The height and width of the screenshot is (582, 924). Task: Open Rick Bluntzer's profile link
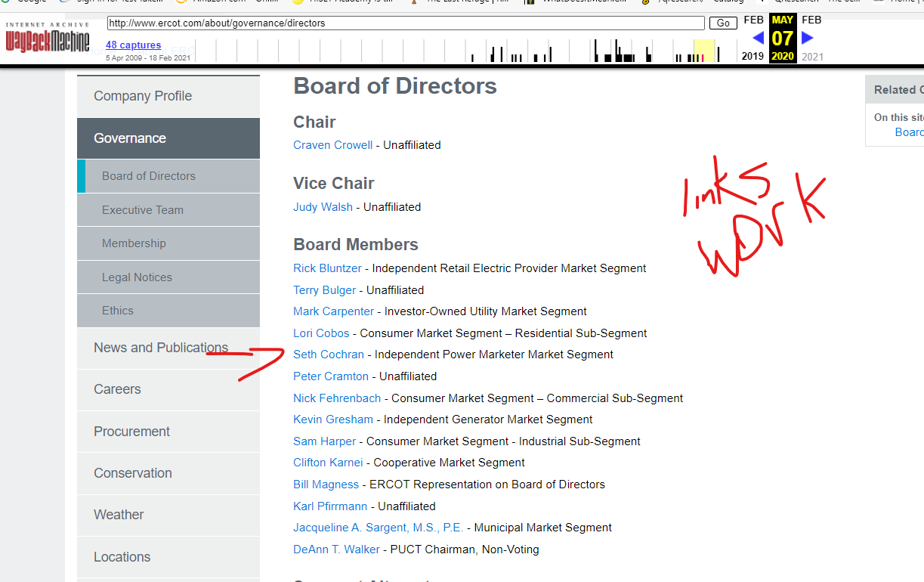328,268
